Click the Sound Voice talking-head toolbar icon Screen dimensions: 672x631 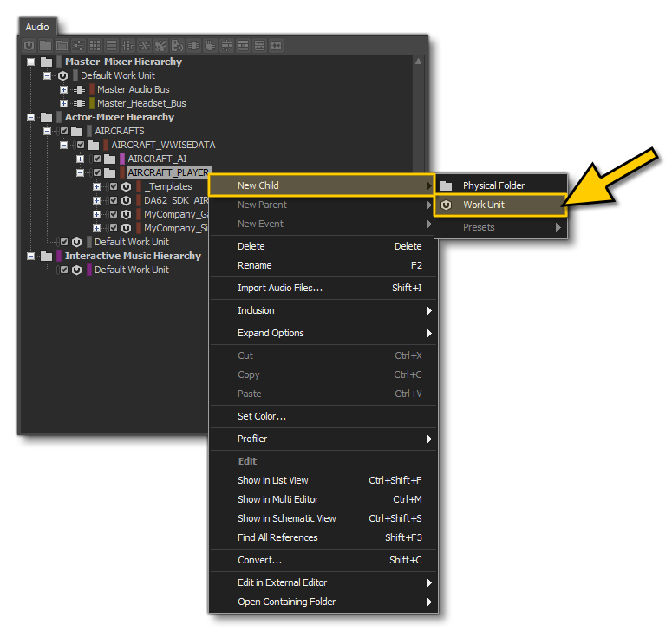177,45
